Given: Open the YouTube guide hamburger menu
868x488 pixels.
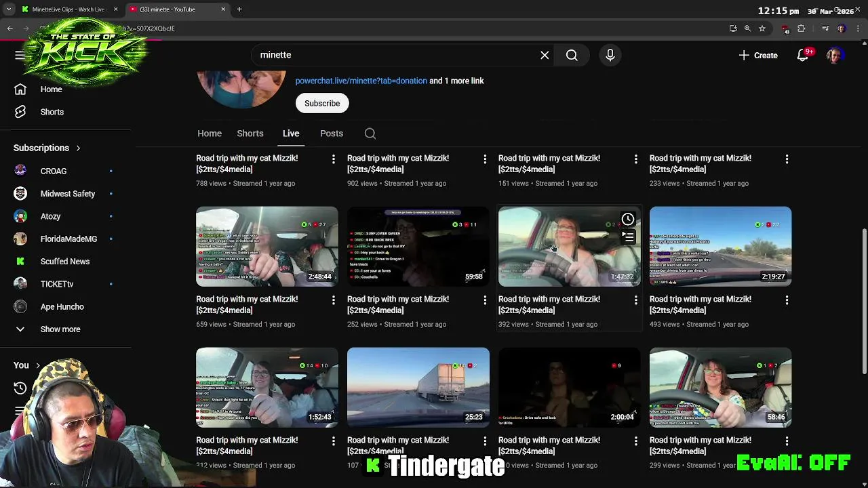Looking at the screenshot, I should click(x=20, y=55).
